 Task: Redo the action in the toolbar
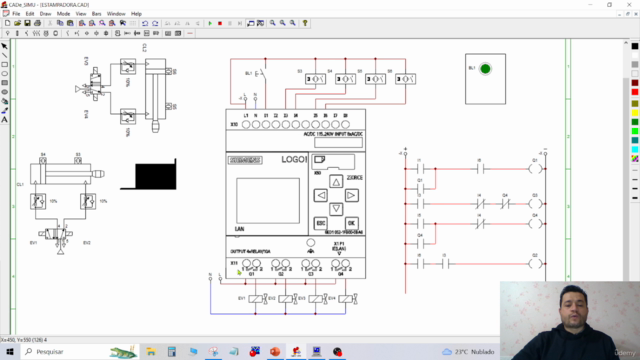155,23
